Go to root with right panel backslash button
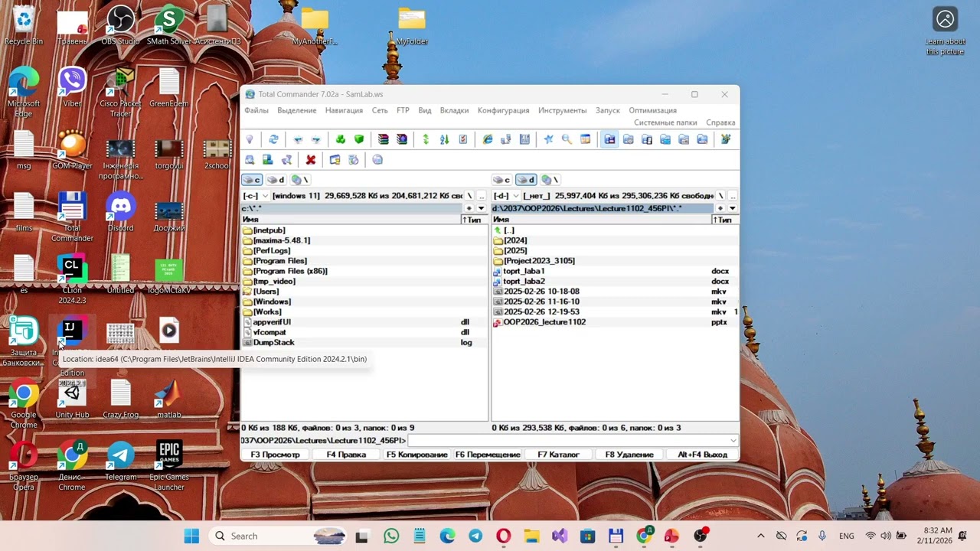 tap(720, 196)
